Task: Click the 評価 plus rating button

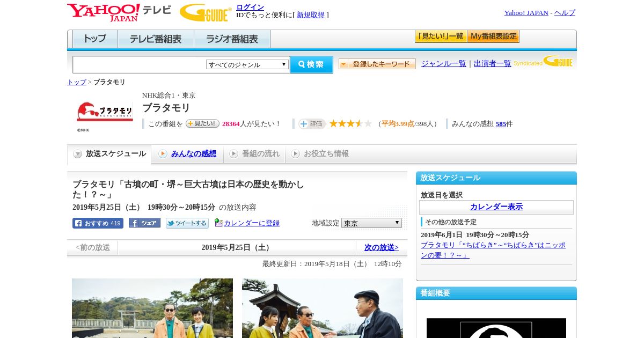Action: click(312, 124)
